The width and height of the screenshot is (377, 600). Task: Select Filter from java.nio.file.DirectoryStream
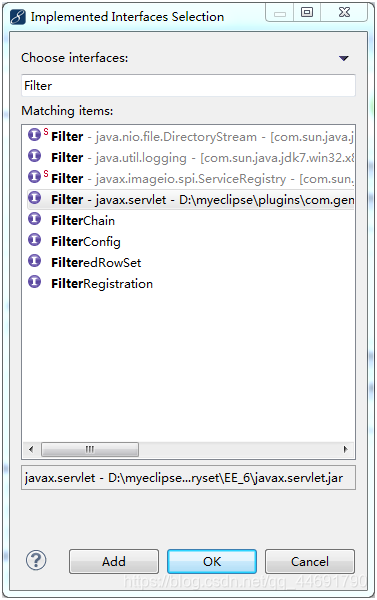point(191,136)
